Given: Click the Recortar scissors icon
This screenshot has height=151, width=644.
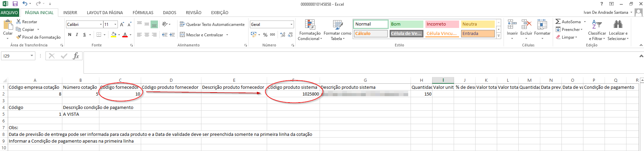Looking at the screenshot, I should point(19,22).
